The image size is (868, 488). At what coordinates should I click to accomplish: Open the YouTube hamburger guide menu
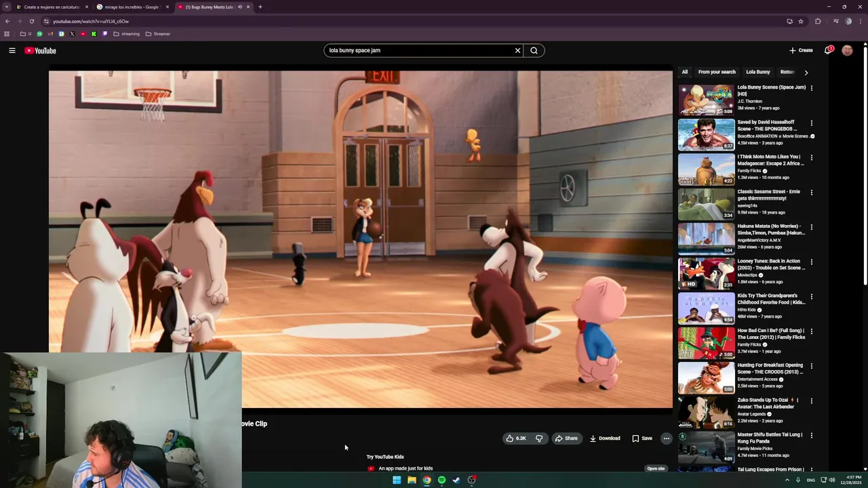click(12, 50)
